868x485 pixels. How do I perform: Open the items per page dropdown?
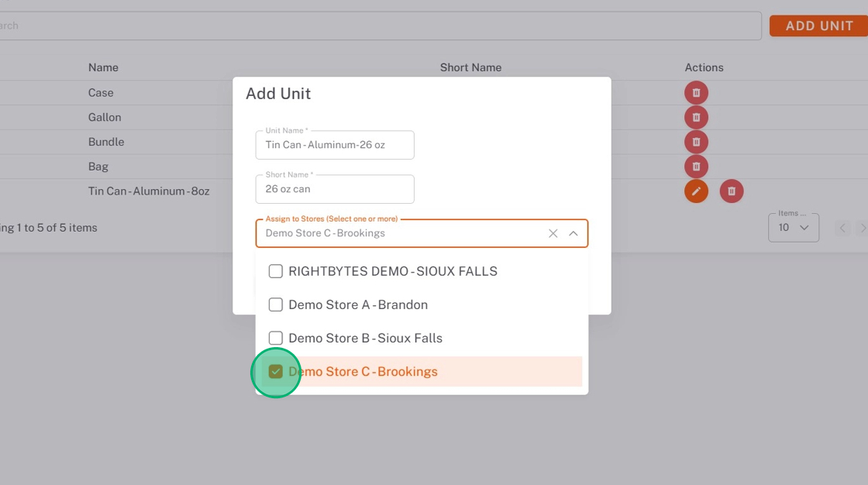(793, 228)
